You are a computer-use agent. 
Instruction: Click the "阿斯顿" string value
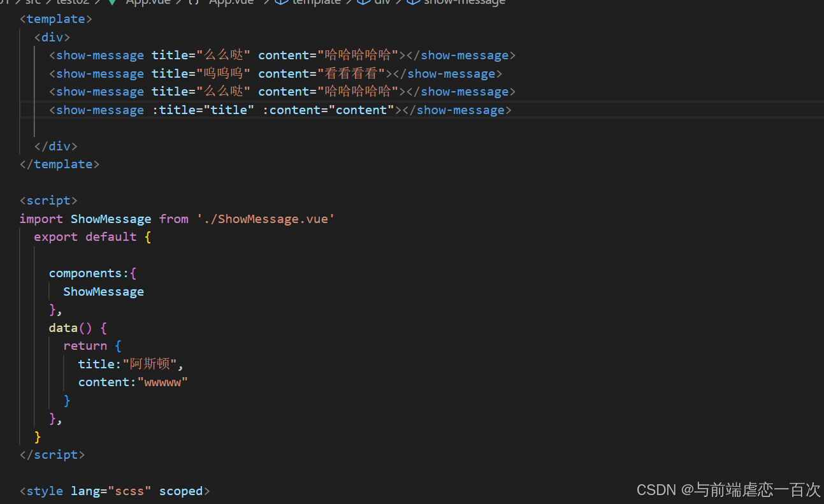point(149,364)
